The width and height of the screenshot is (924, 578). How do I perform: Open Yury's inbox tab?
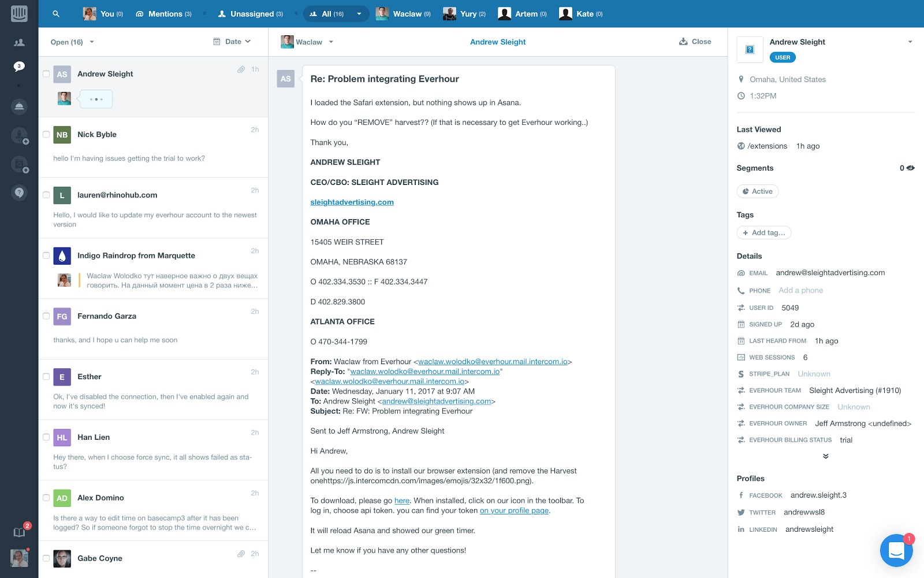464,14
